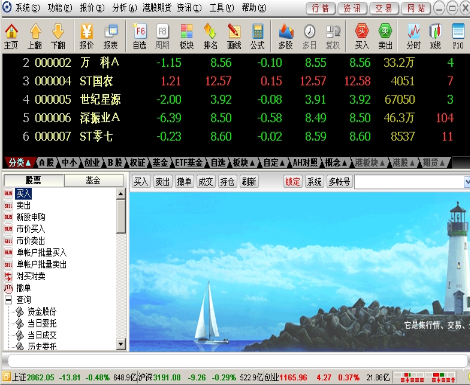
Task: Open the account combo box dropdown arrow
Action: (x=467, y=182)
